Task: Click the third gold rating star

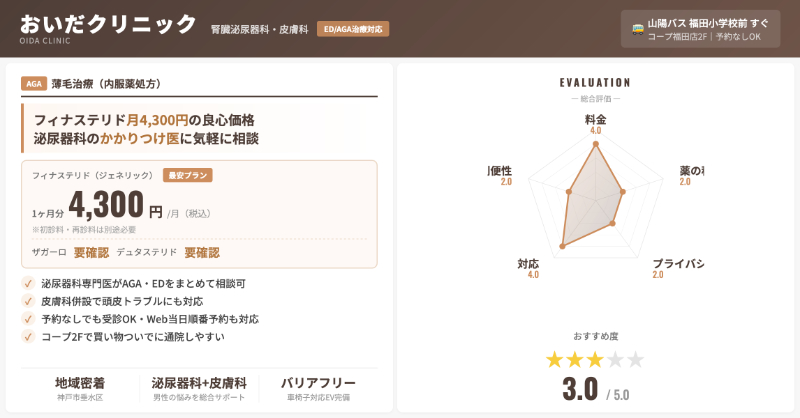Action: coord(595,360)
